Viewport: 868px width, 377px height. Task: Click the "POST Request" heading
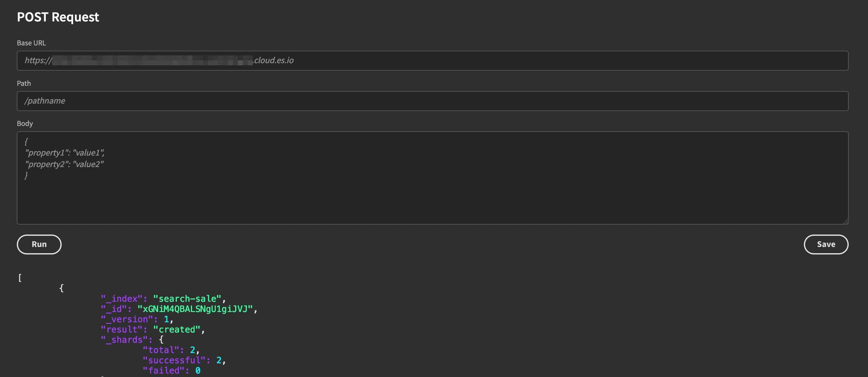[x=58, y=17]
